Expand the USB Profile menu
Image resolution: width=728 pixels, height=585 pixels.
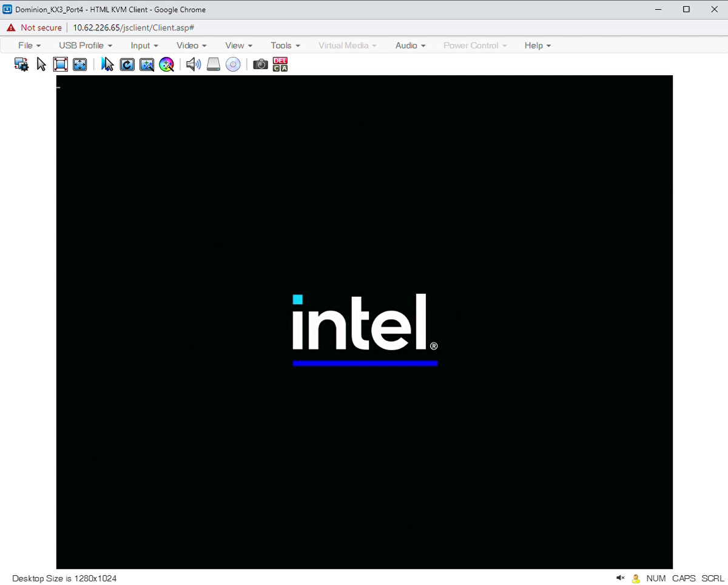86,46
